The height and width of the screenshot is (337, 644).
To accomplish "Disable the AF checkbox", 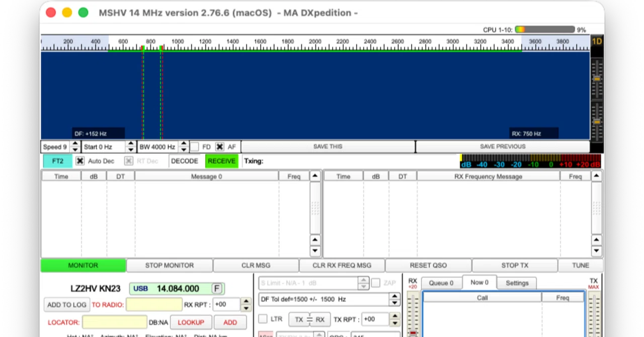I will 220,147.
